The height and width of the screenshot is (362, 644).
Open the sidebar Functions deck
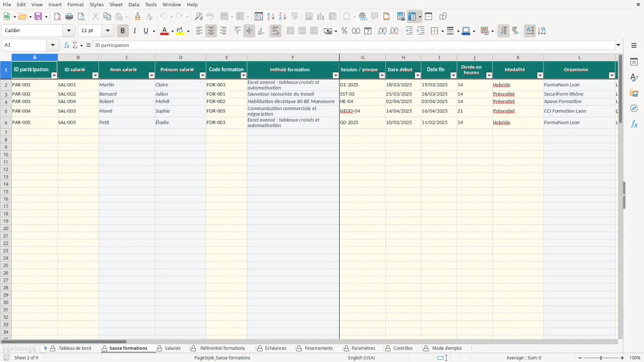click(x=634, y=124)
